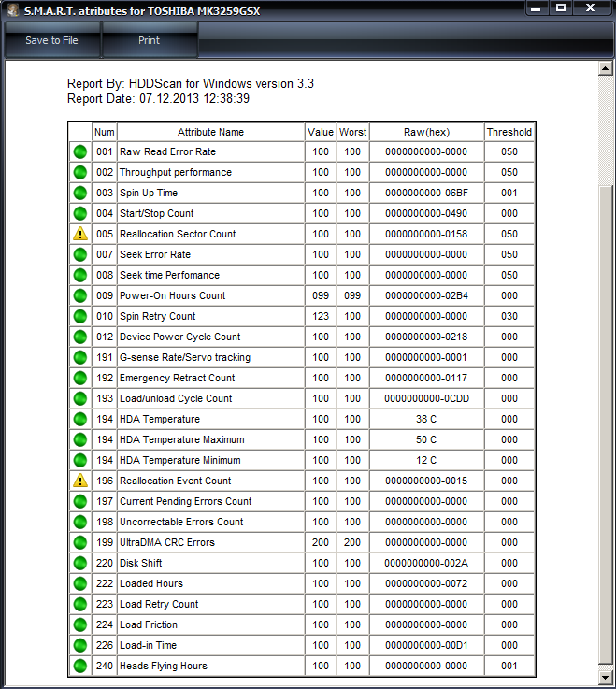Click green status icon for Seek time Perfomance
Image resolution: width=616 pixels, height=689 pixels.
(80, 275)
